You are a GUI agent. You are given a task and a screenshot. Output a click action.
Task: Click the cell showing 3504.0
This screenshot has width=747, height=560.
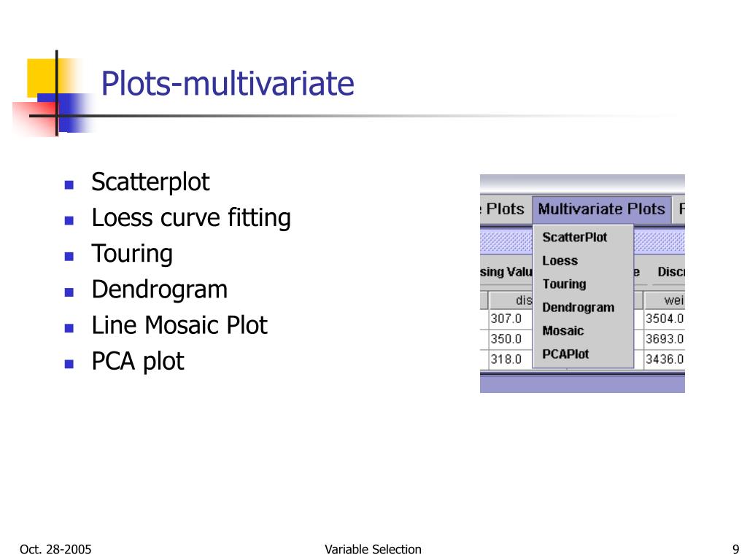664,319
